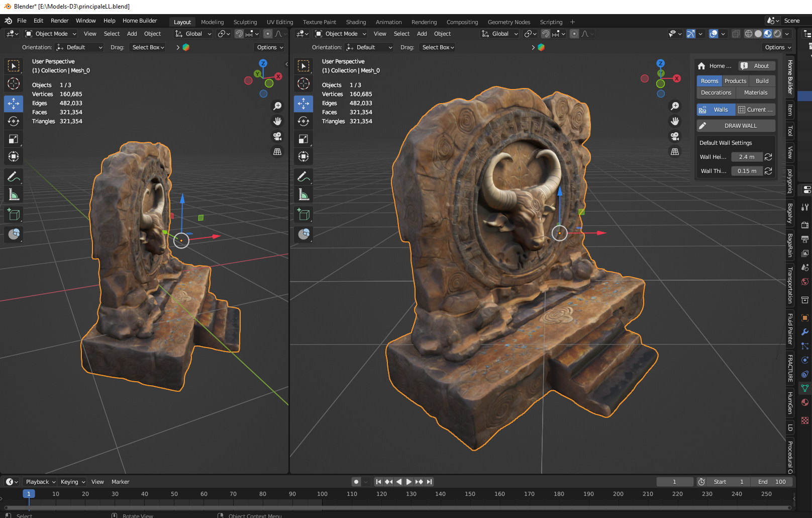Toggle auto keying record button in timeline
Screen dimensions: 812x518
click(356, 482)
